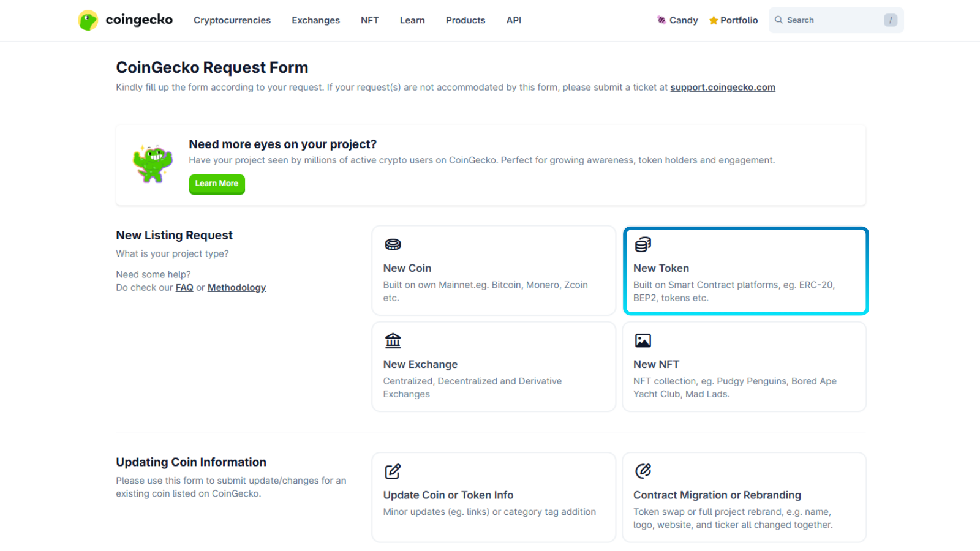Click 'Minor updates (eg. links)' description

489,512
